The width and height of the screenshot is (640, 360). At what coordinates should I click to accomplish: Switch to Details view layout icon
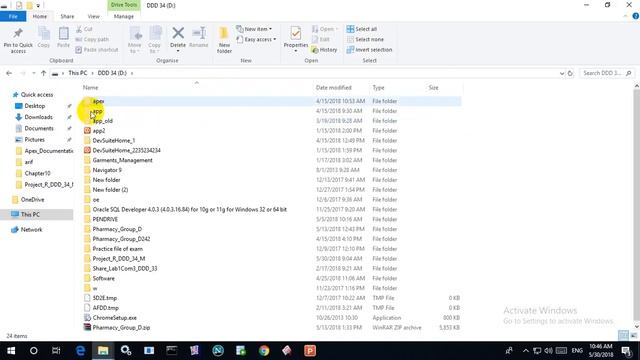(x=623, y=335)
